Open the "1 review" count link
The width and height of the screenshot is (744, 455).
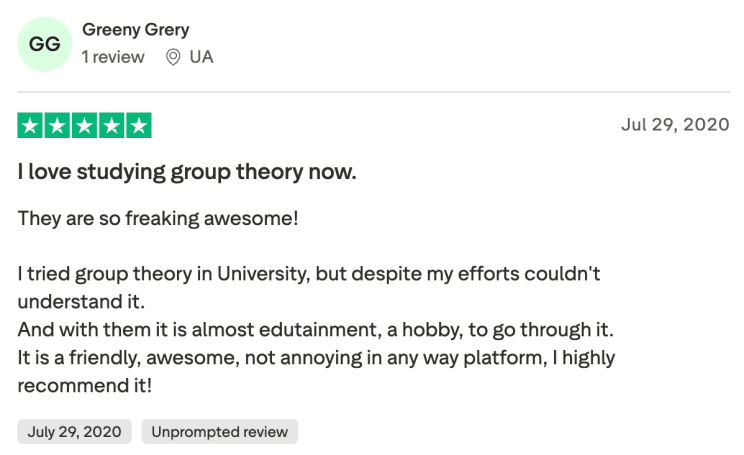click(x=113, y=57)
